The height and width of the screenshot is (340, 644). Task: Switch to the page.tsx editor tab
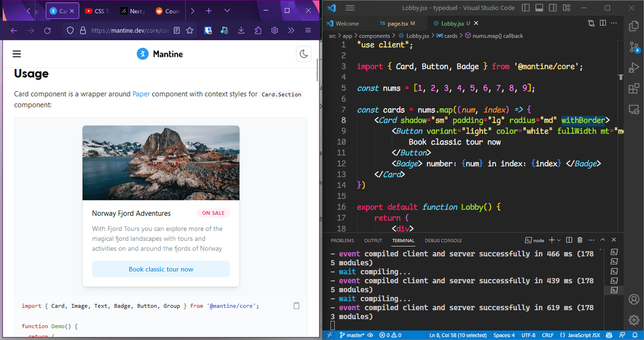[397, 23]
